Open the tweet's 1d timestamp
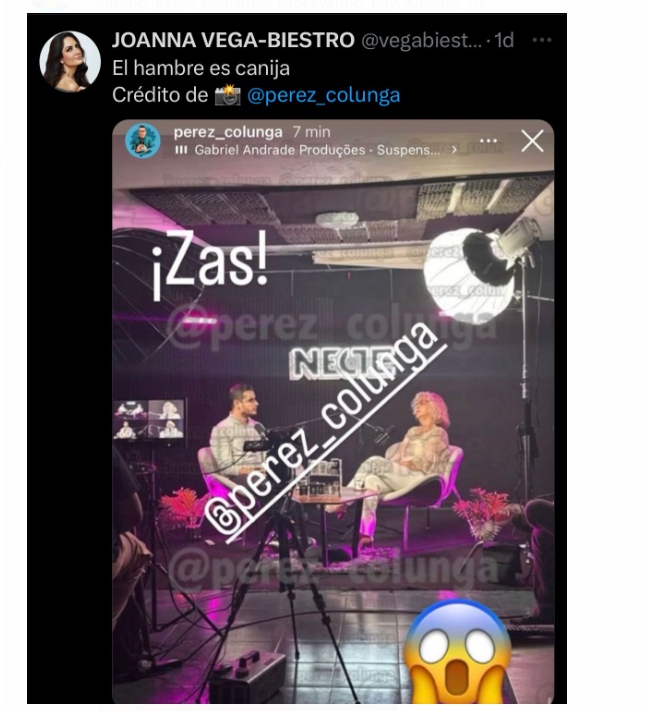 tap(504, 40)
